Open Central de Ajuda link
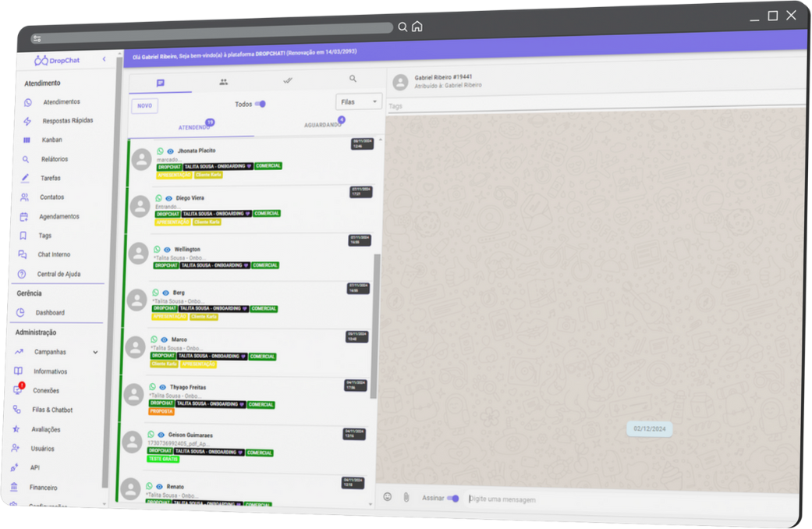Screen dimensions: 812x529 click(x=58, y=274)
